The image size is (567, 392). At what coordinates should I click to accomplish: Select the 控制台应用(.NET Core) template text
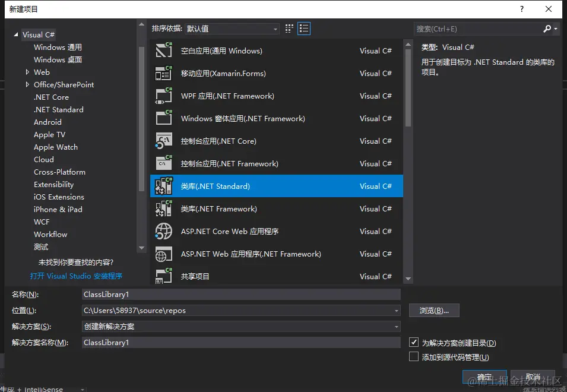218,141
